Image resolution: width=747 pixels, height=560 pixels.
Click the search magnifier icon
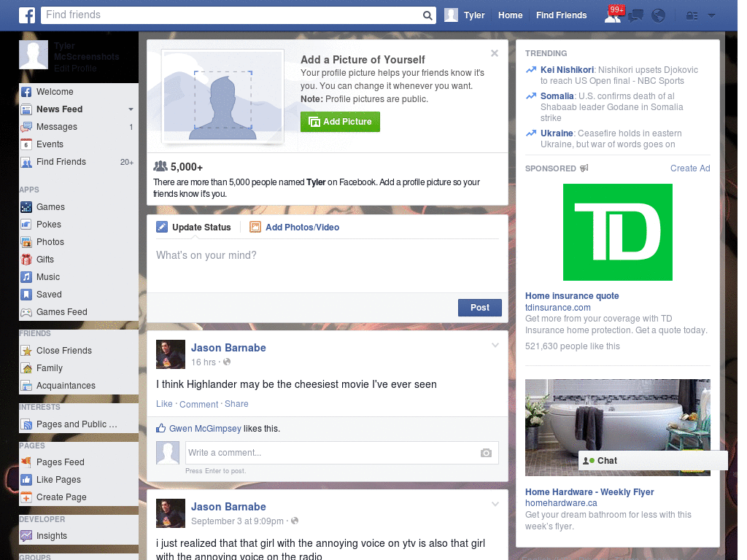coord(427,16)
